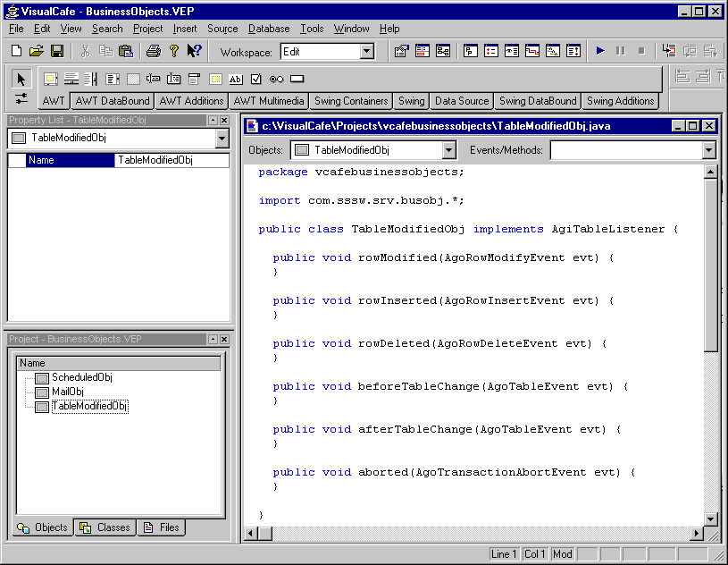Switch to the AWT DataBound palette tab
728x565 pixels.
click(113, 101)
